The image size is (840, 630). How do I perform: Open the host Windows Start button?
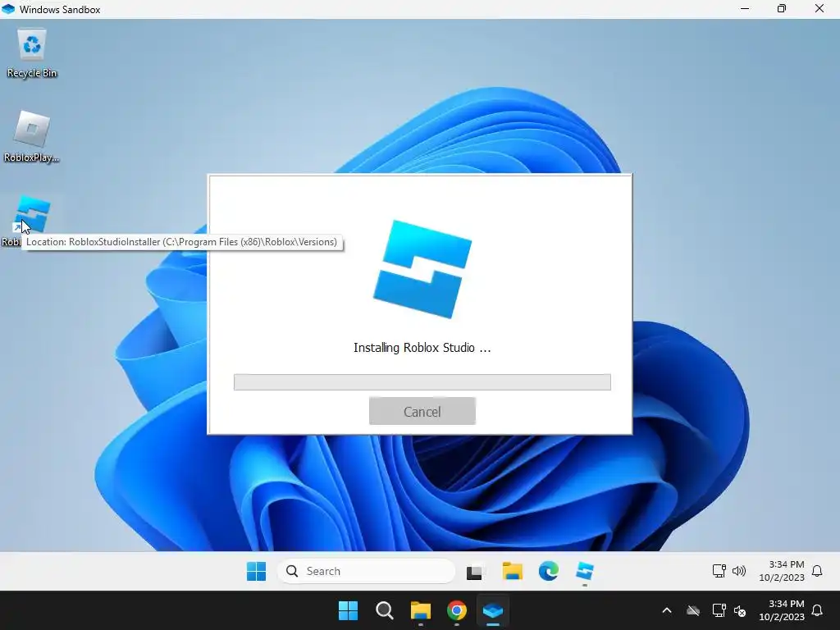coord(348,610)
